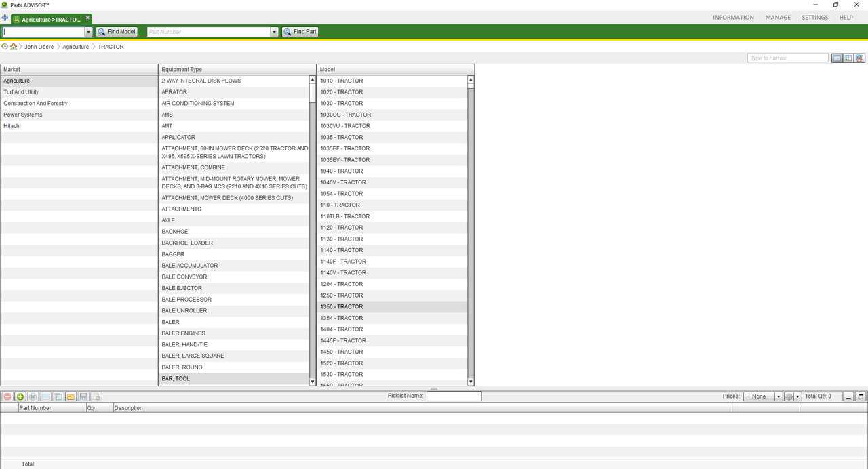Select the BACKHOE, LOADER equipment type

[x=234, y=243]
